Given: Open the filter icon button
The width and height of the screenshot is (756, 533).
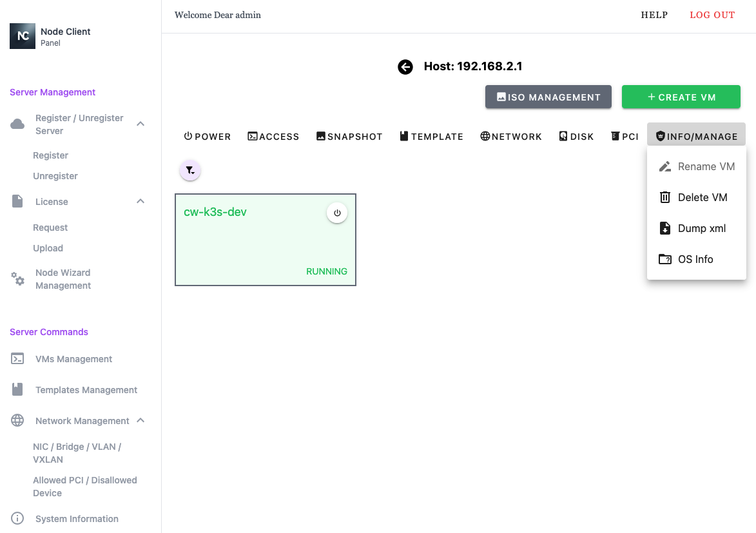Looking at the screenshot, I should click(190, 171).
